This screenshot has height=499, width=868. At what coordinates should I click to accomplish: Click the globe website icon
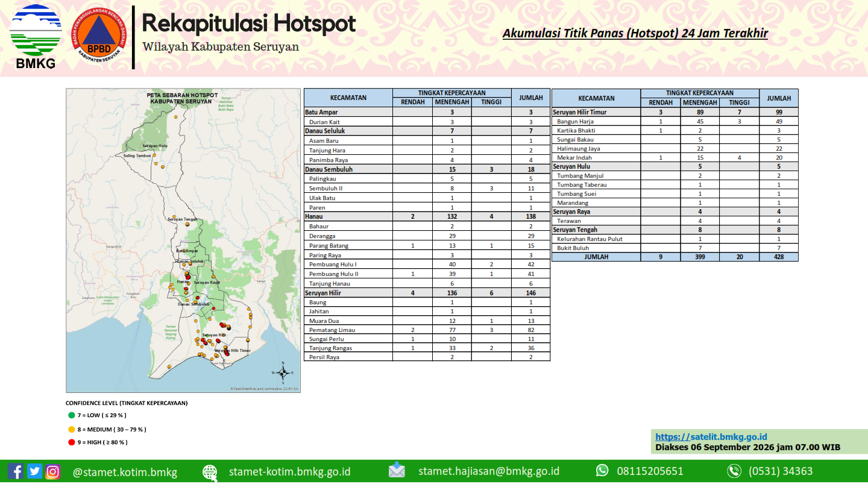tap(210, 472)
